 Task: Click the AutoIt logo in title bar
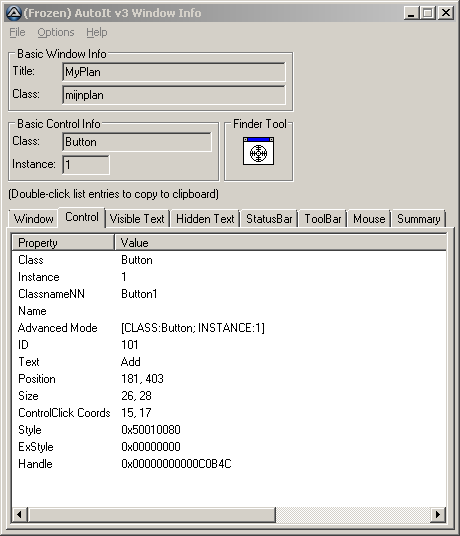click(x=14, y=13)
